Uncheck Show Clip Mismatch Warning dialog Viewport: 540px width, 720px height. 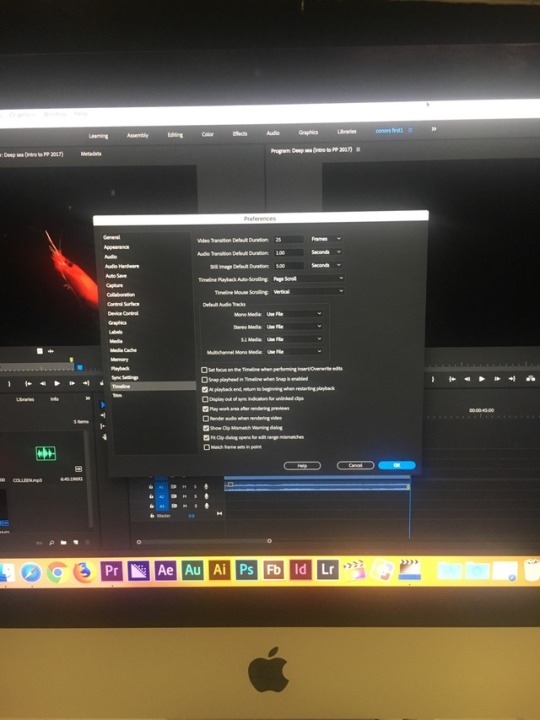(x=206, y=428)
